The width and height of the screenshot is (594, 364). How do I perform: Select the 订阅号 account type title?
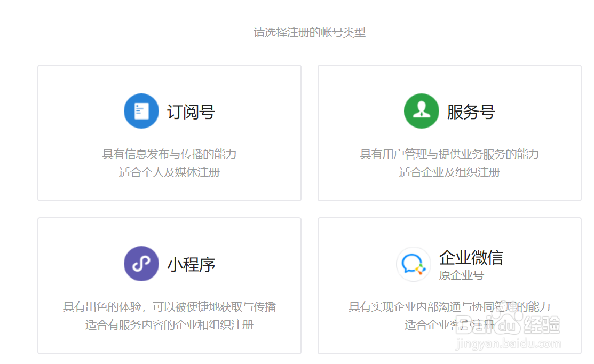point(191,112)
